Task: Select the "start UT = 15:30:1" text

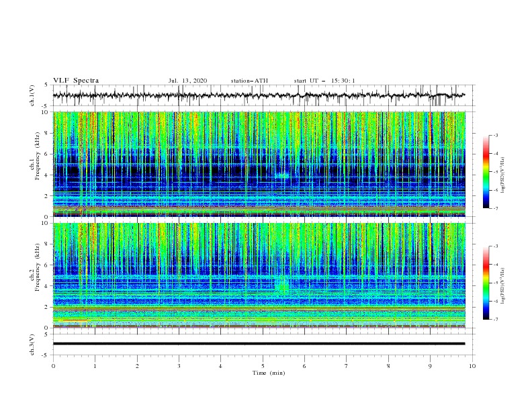Action: tap(324, 81)
